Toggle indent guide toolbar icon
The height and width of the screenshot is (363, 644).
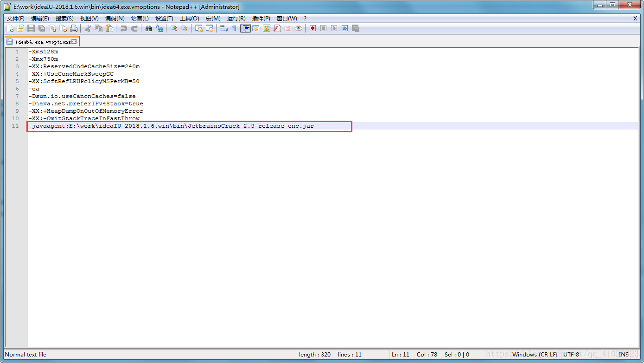pos(246,28)
